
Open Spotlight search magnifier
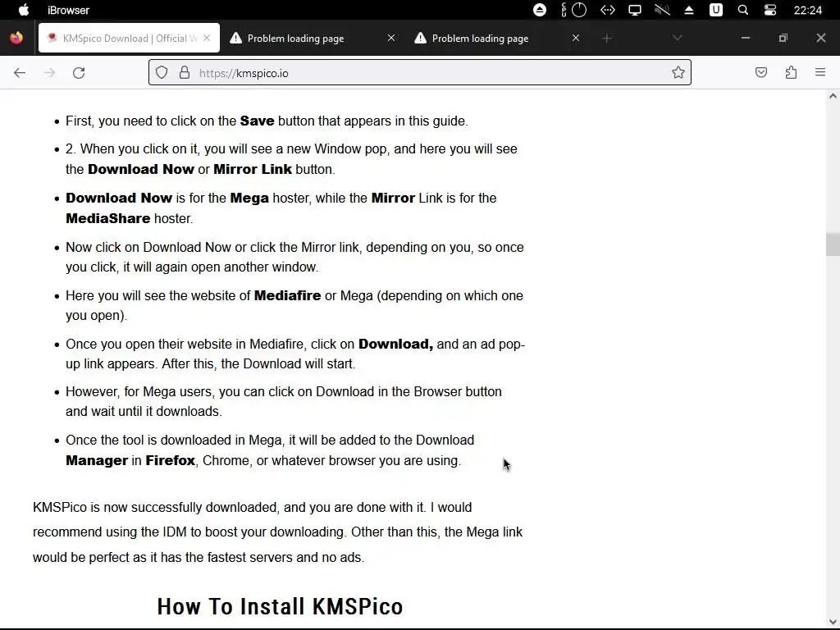click(743, 10)
